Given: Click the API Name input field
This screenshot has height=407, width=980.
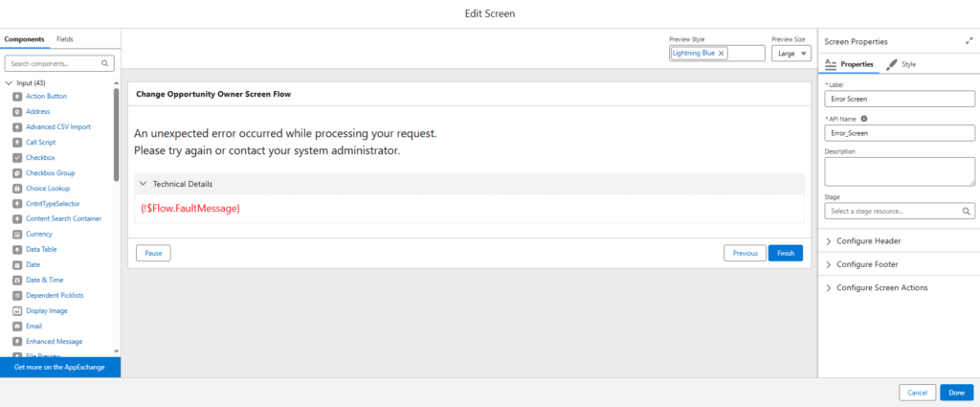Looking at the screenshot, I should (x=900, y=133).
